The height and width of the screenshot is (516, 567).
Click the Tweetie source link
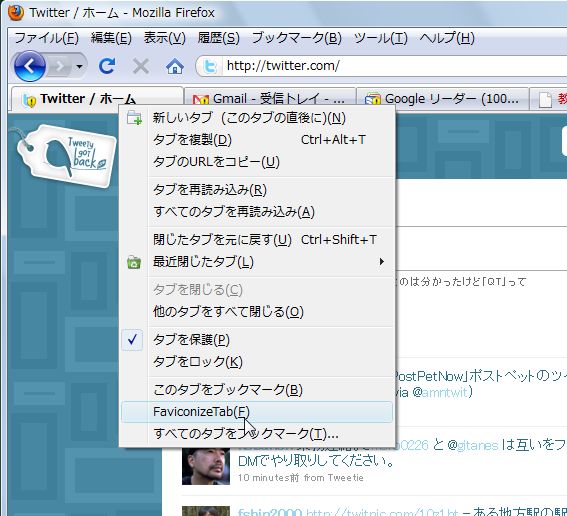[x=346, y=478]
